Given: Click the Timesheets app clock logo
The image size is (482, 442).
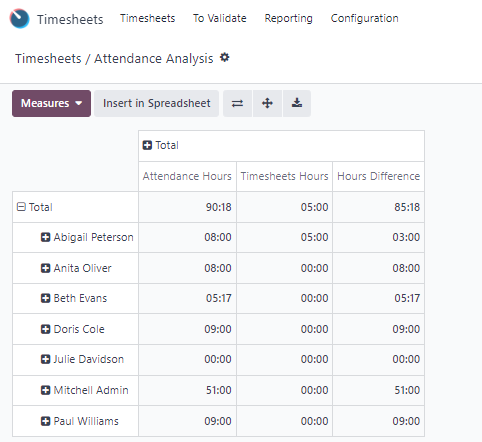Looking at the screenshot, I should coord(19,19).
